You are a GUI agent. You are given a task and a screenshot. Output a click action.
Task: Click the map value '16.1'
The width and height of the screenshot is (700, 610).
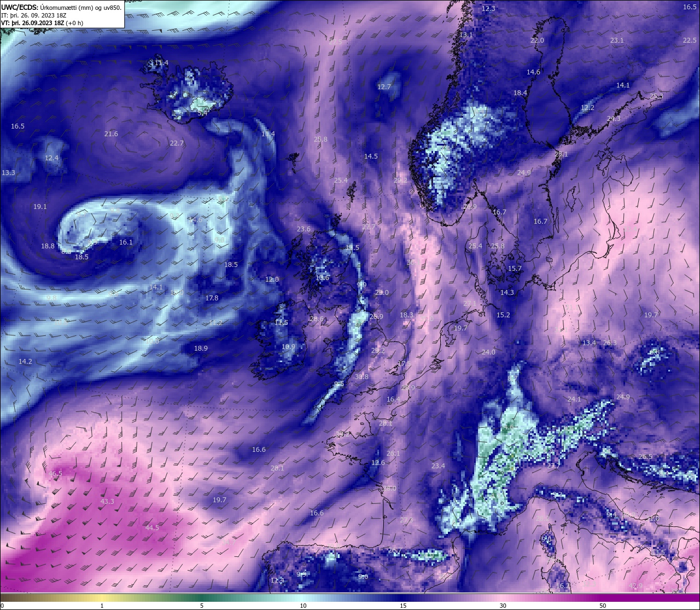[126, 242]
